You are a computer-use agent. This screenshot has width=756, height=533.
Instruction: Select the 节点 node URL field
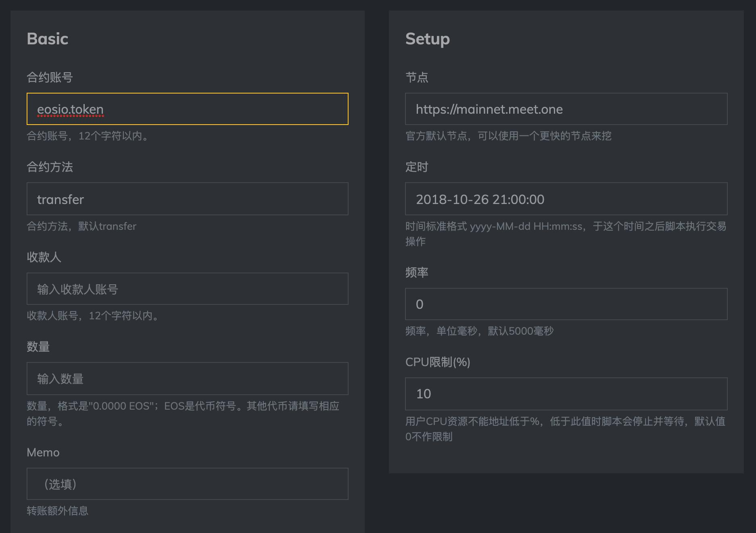(566, 109)
